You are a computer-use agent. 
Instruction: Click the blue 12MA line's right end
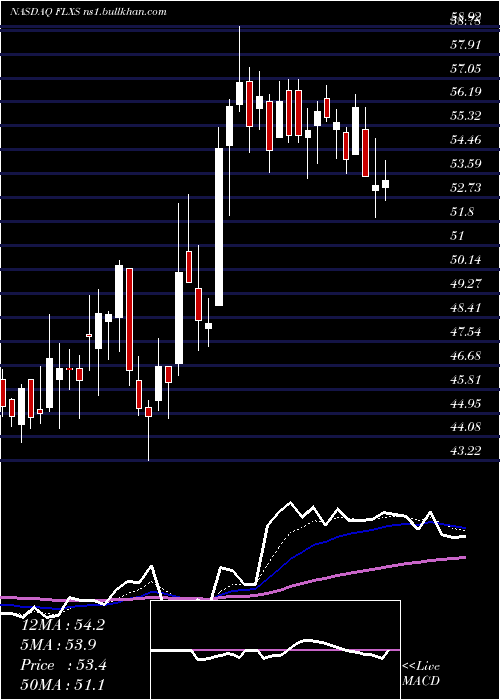pos(464,528)
